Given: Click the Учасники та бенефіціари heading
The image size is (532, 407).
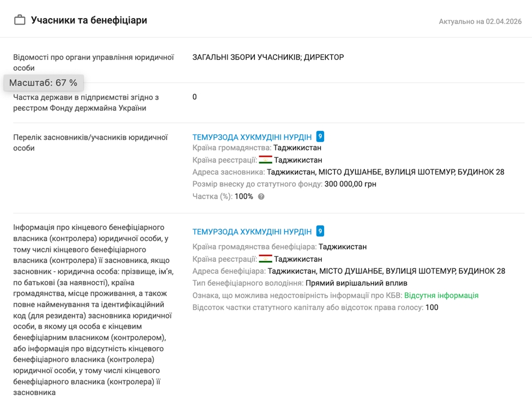Looking at the screenshot, I should pyautogui.click(x=89, y=21).
